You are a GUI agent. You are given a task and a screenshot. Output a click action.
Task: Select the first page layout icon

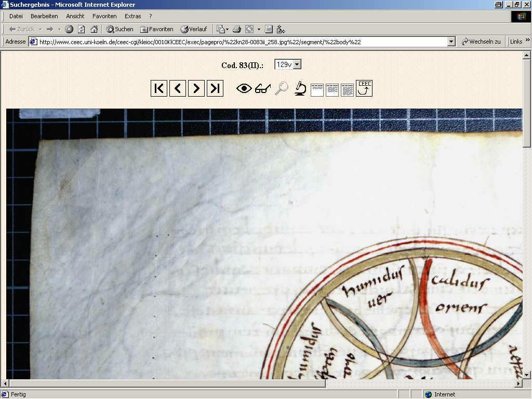(317, 90)
